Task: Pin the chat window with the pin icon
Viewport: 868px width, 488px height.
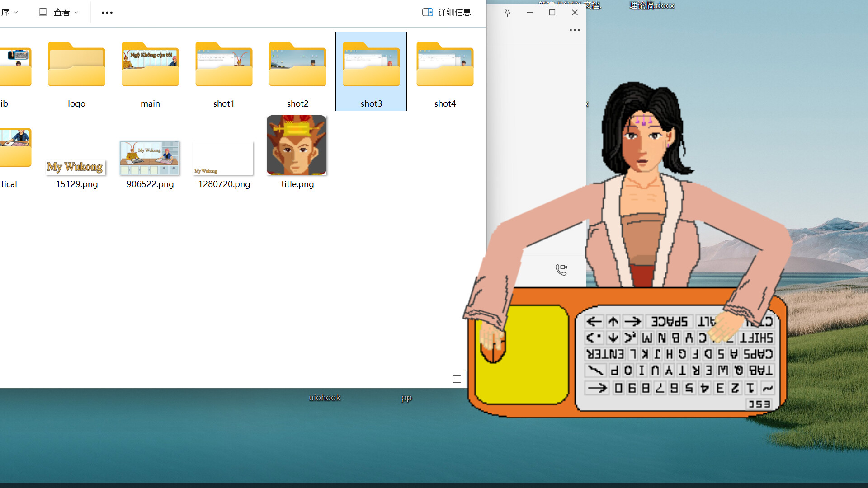Action: 507,12
